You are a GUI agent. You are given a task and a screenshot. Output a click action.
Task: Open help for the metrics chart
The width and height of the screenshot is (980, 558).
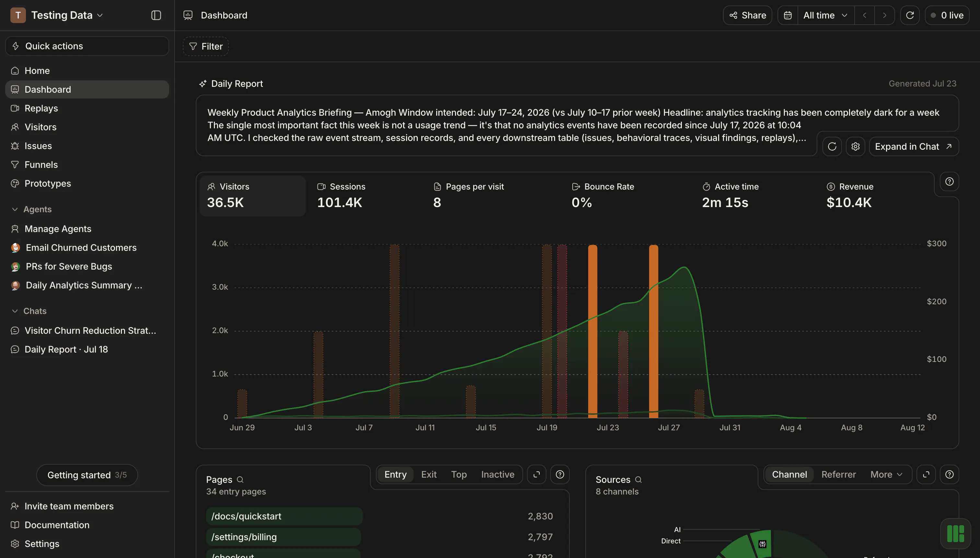(949, 182)
